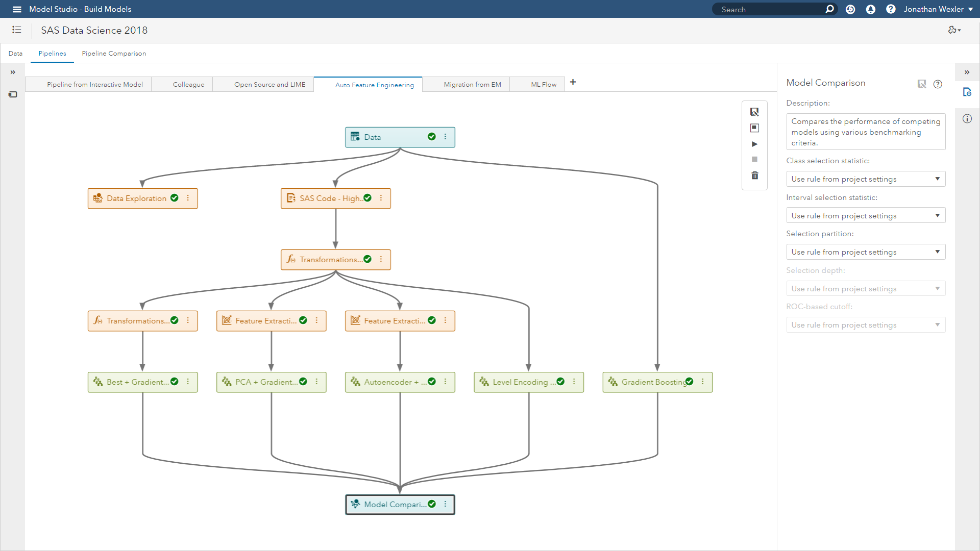This screenshot has height=551, width=980.
Task: Open Selection partition dropdown
Action: pyautogui.click(x=866, y=252)
